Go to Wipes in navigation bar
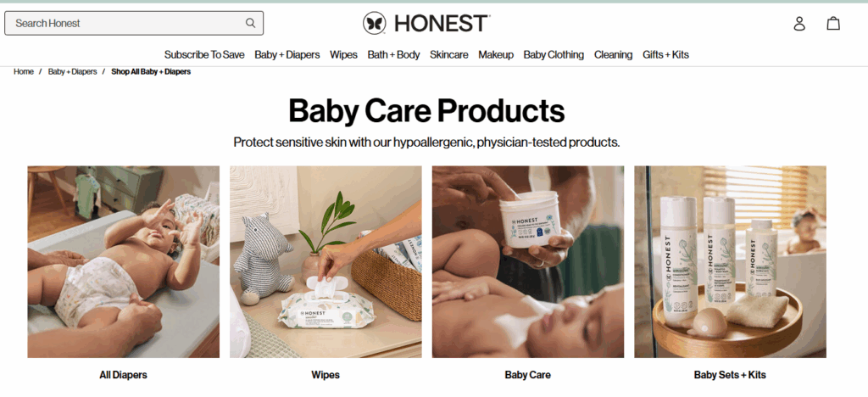868x397 pixels. pos(344,55)
